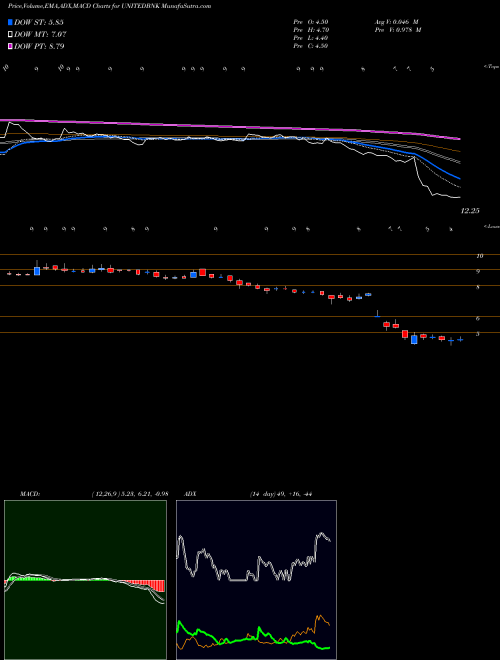The height and width of the screenshot is (660, 500).
Task: Click the 'Pre O: 4.50' value
Action: 311,22
